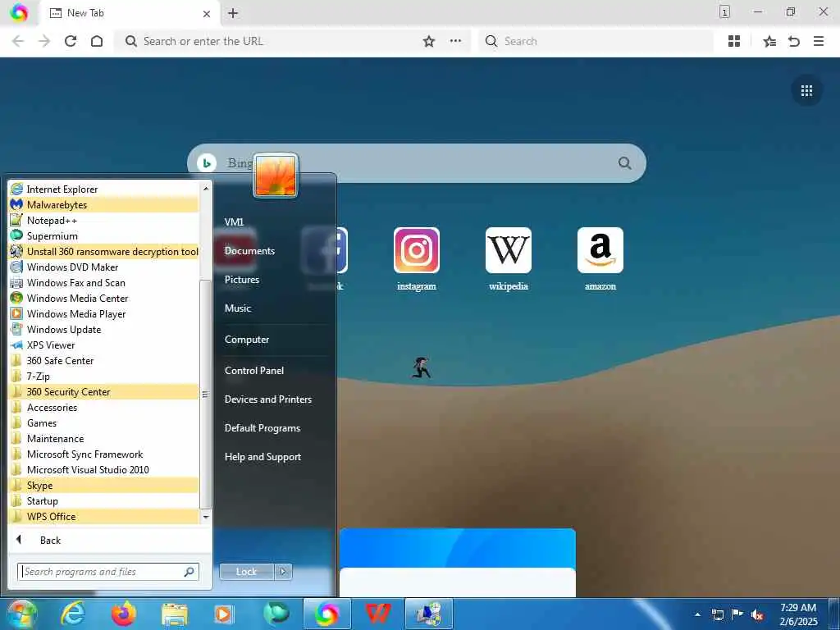Viewport: 840px width, 630px height.
Task: Open the amazon shortcut tile
Action: tap(600, 259)
